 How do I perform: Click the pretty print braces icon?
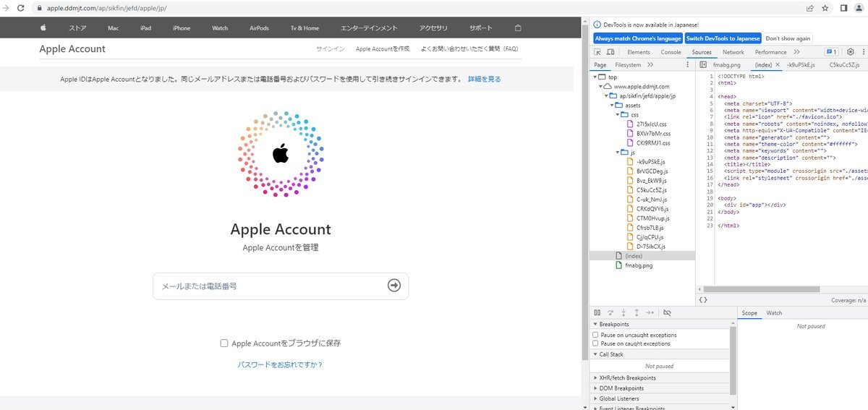click(x=703, y=299)
